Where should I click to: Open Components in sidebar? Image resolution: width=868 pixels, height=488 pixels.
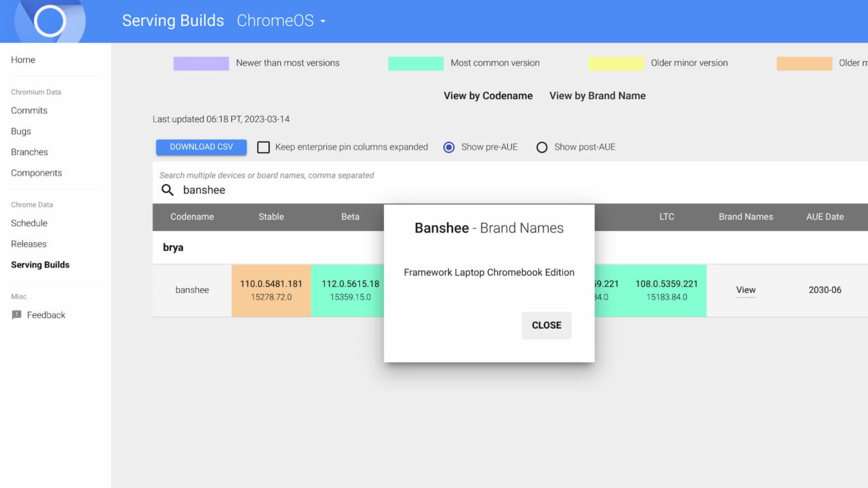pos(37,173)
